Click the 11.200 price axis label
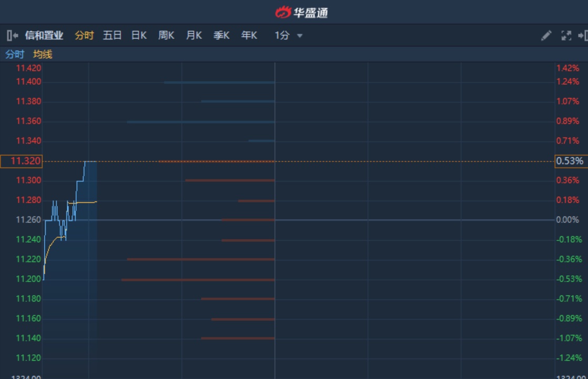Screen dimensions: 588x379 (x=28, y=279)
